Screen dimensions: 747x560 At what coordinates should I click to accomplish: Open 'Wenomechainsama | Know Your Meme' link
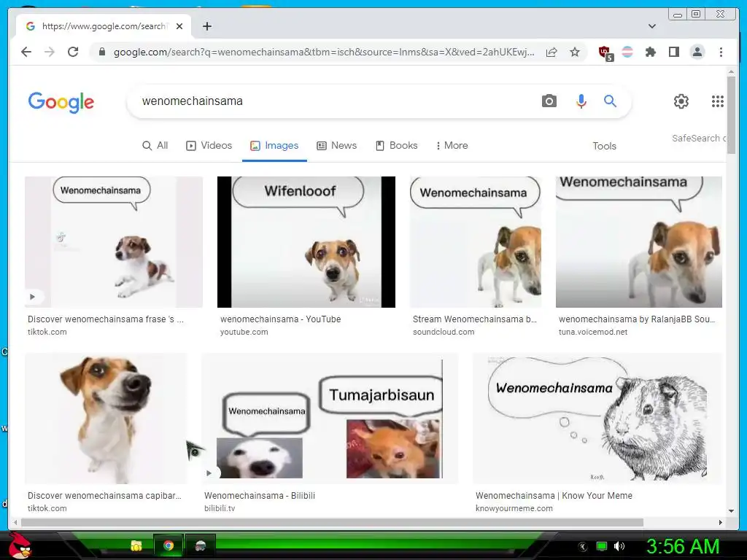[x=554, y=495]
